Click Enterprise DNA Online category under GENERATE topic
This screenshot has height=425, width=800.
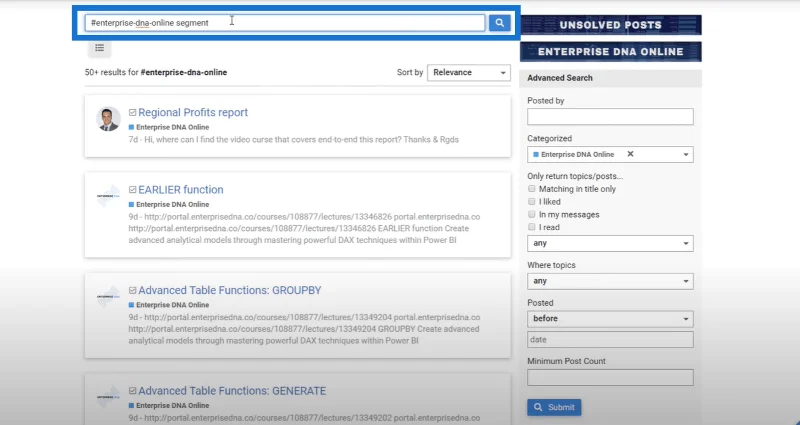(x=169, y=405)
